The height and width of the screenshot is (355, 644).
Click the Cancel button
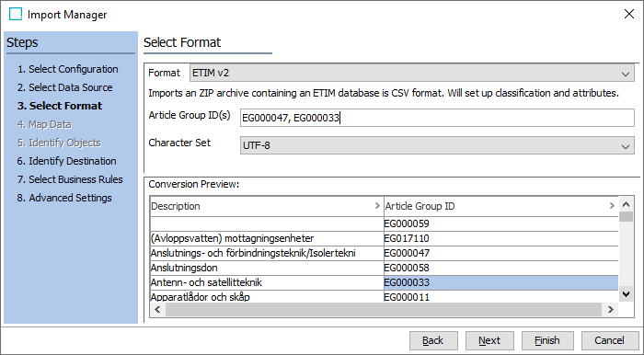point(609,340)
